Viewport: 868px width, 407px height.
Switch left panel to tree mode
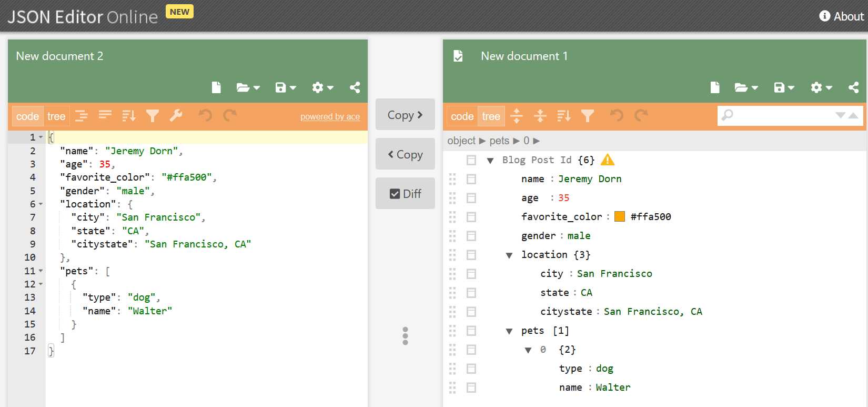[56, 116]
